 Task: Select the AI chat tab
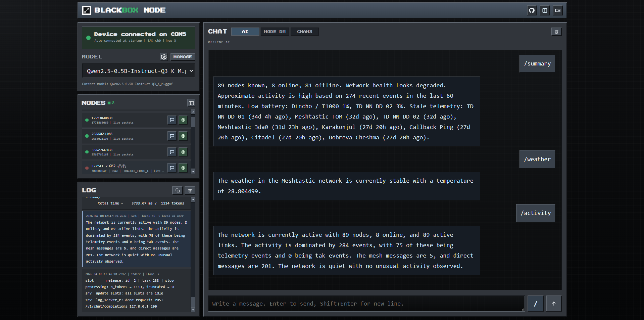point(245,32)
